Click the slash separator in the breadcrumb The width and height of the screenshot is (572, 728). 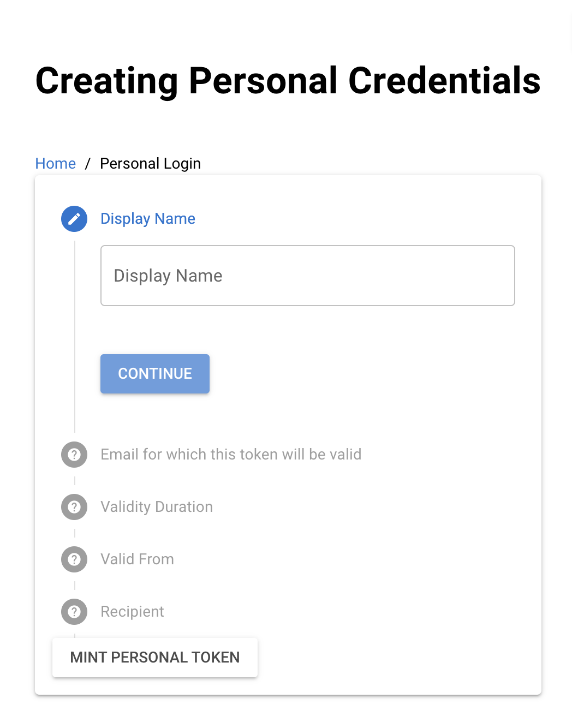(87, 164)
